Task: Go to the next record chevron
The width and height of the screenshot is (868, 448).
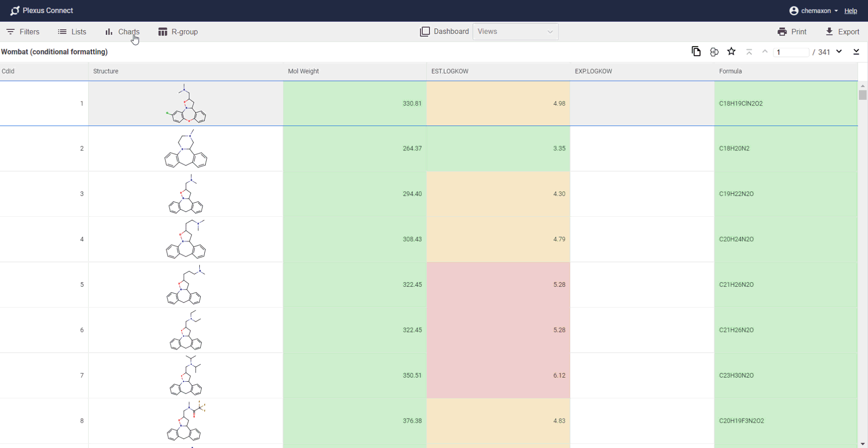Action: click(x=839, y=51)
